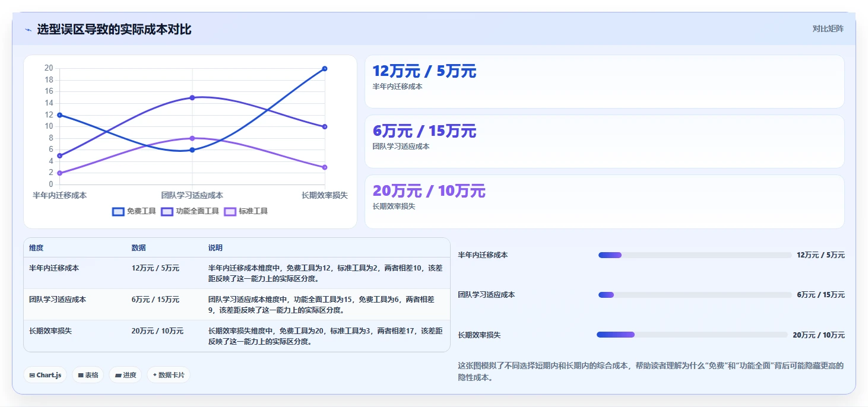Click the 长期效率损失 description in table

click(325, 336)
